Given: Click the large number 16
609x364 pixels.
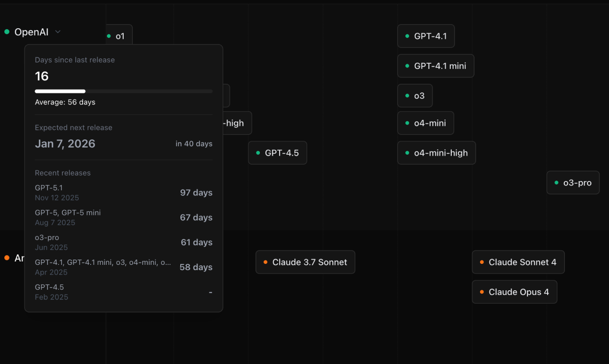Looking at the screenshot, I should click(42, 76).
